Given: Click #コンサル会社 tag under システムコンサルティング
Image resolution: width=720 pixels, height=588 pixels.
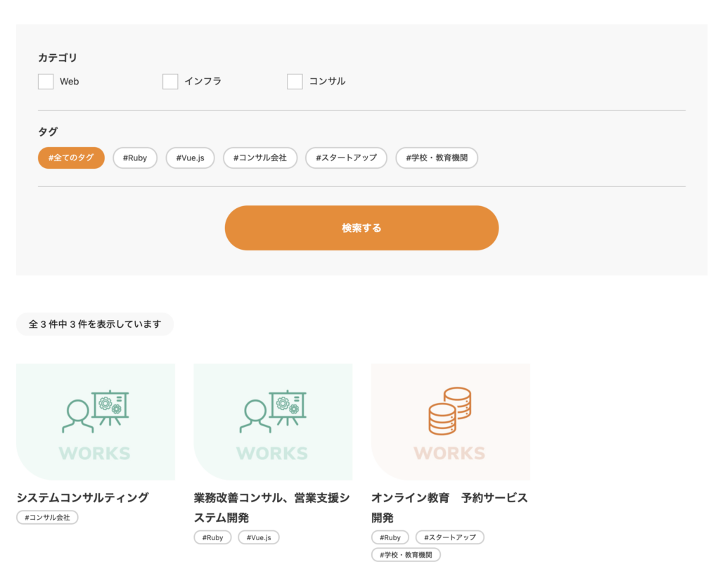Looking at the screenshot, I should pos(47,518).
